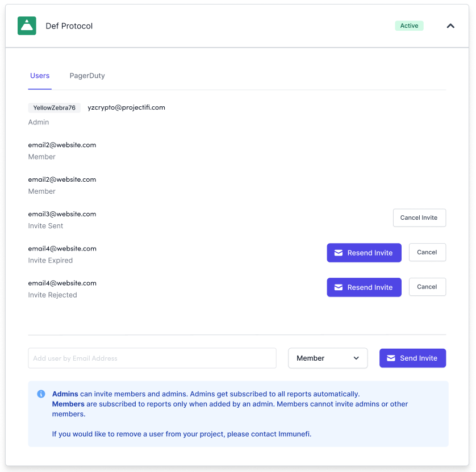This screenshot has width=476, height=472.
Task: Select the Users tab
Action: (40, 76)
